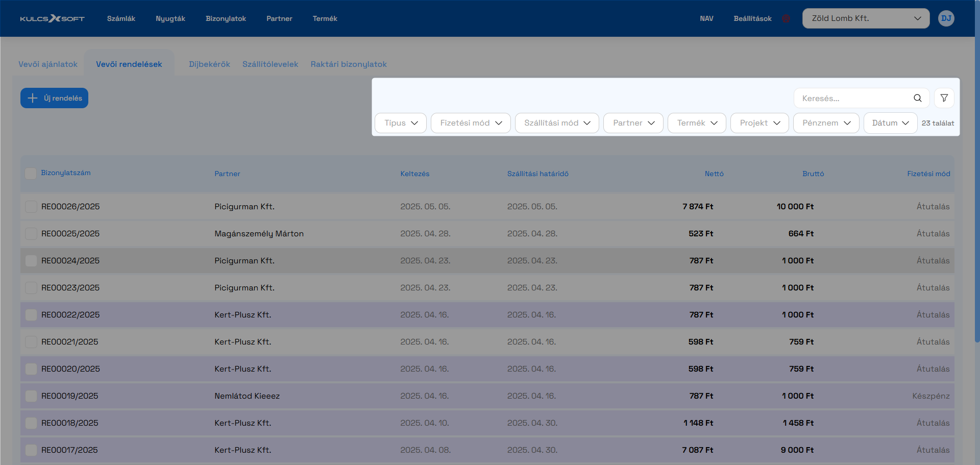Sort by the Partner column header

click(x=227, y=174)
